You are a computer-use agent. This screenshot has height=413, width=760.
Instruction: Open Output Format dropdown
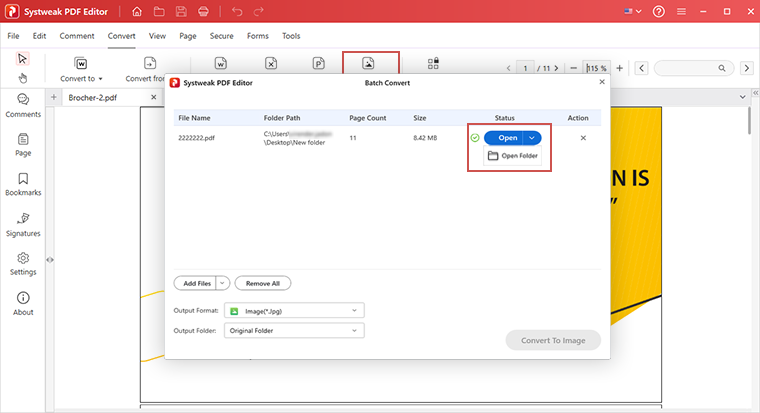[294, 311]
